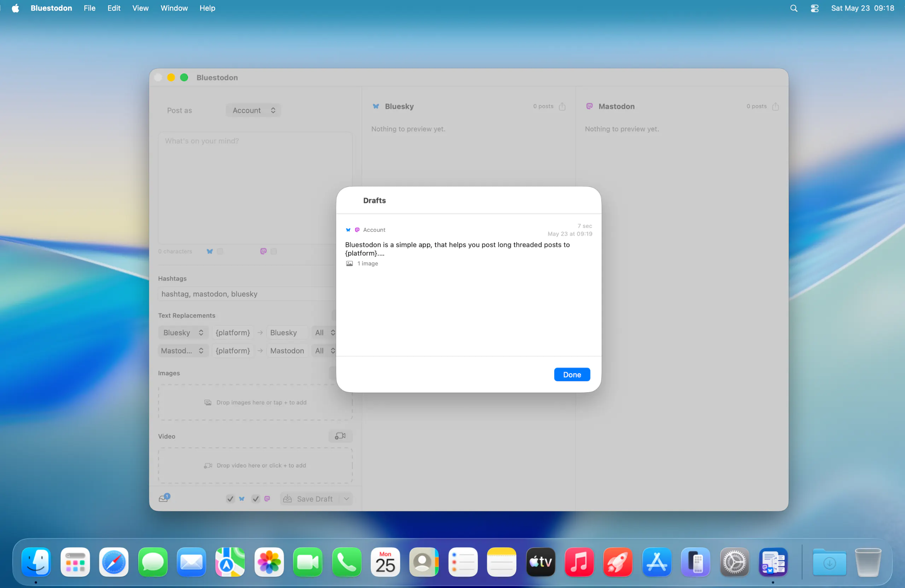905x588 pixels.
Task: Toggle Bluesky posting checkbox in bottom bar
Action: pyautogui.click(x=230, y=499)
